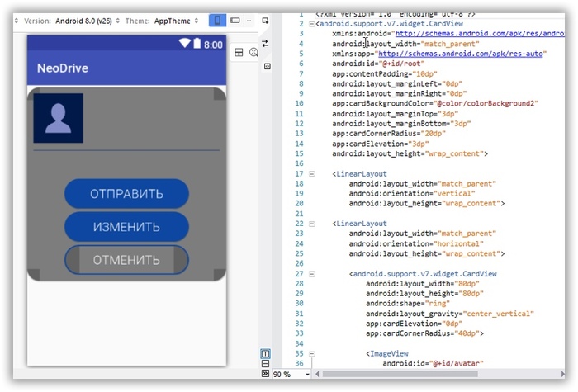This screenshot has width=578, height=392.
Task: Click the swap panes arrows icon
Action: (266, 44)
